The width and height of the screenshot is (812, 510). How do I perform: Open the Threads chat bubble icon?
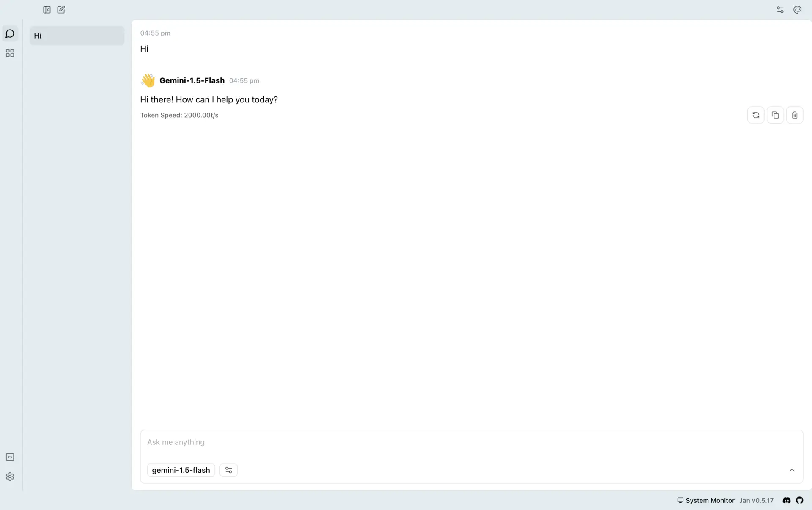coord(10,34)
